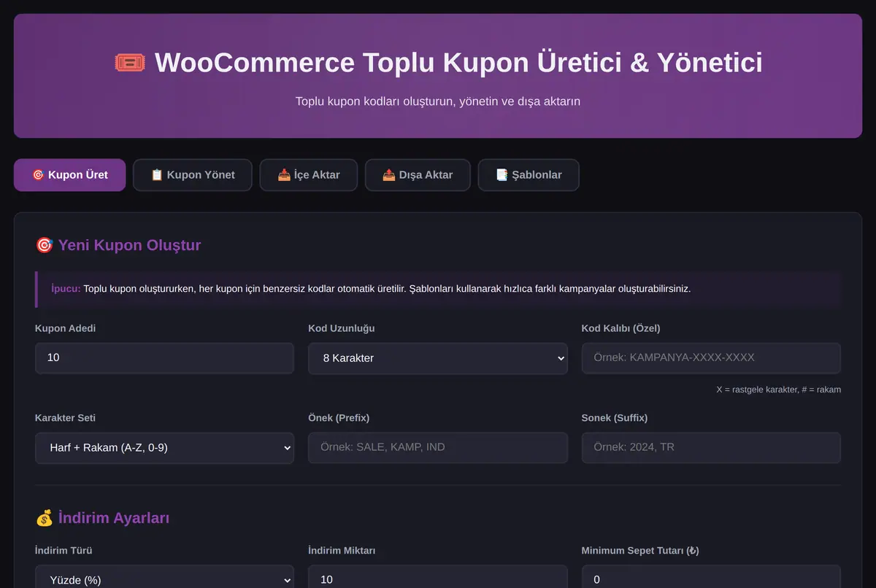Screen dimensions: 876x588
Task: Click the 'Toplu kupon kodları oluşturun' subtitle
Action: click(438, 101)
